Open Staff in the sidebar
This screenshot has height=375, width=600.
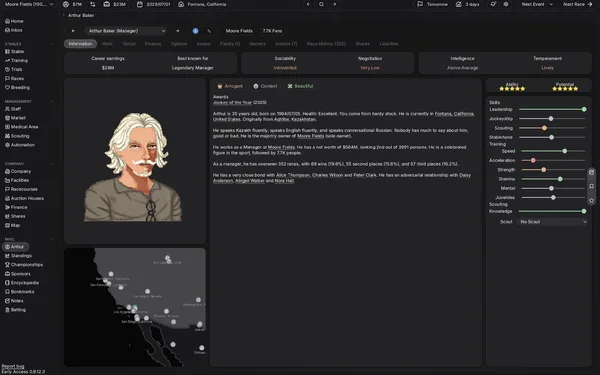pos(13,109)
